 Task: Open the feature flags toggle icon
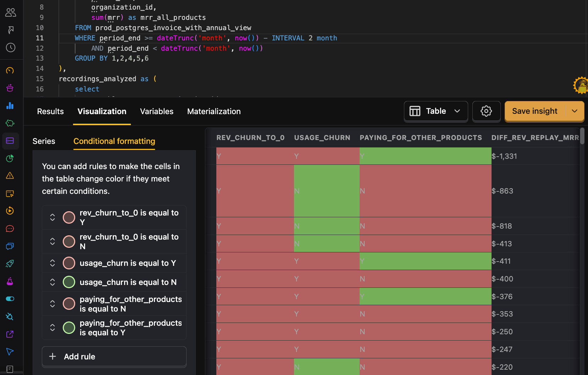(x=10, y=299)
